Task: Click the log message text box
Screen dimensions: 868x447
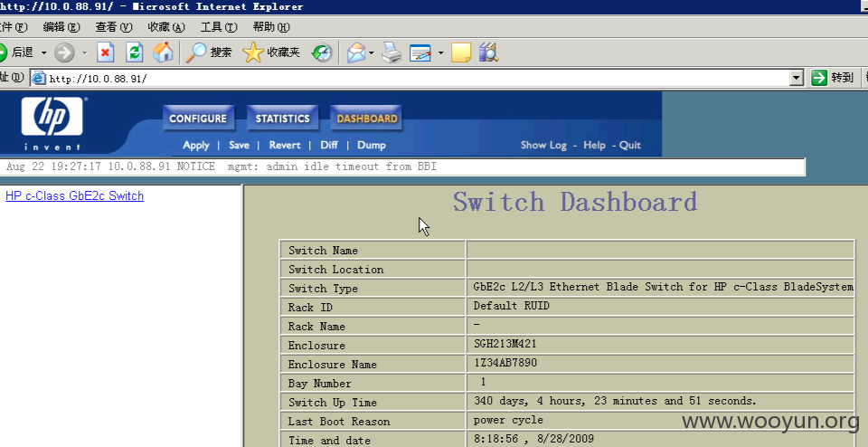Action: click(402, 166)
